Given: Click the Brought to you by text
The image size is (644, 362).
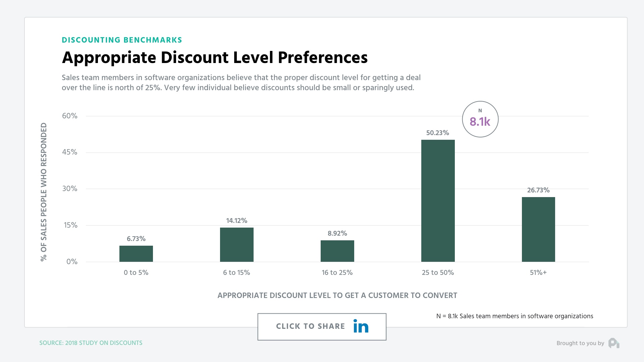Looking at the screenshot, I should click(x=580, y=343).
